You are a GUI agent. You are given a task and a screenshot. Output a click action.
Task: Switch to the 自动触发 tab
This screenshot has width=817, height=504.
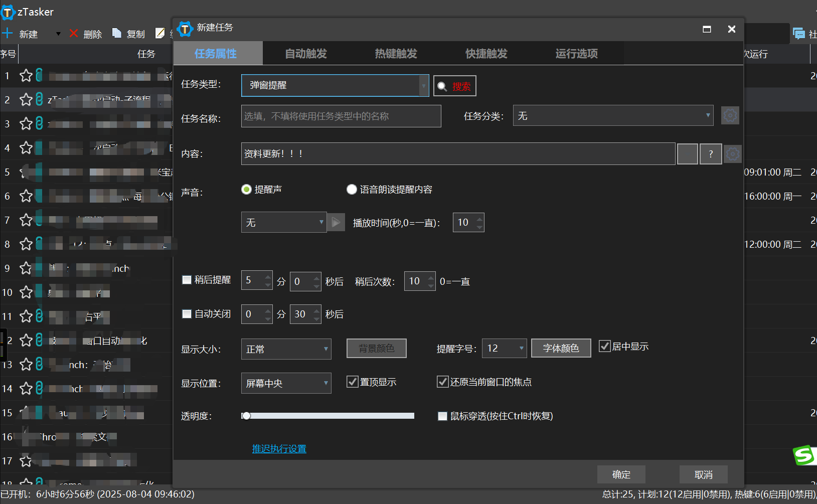click(x=305, y=54)
